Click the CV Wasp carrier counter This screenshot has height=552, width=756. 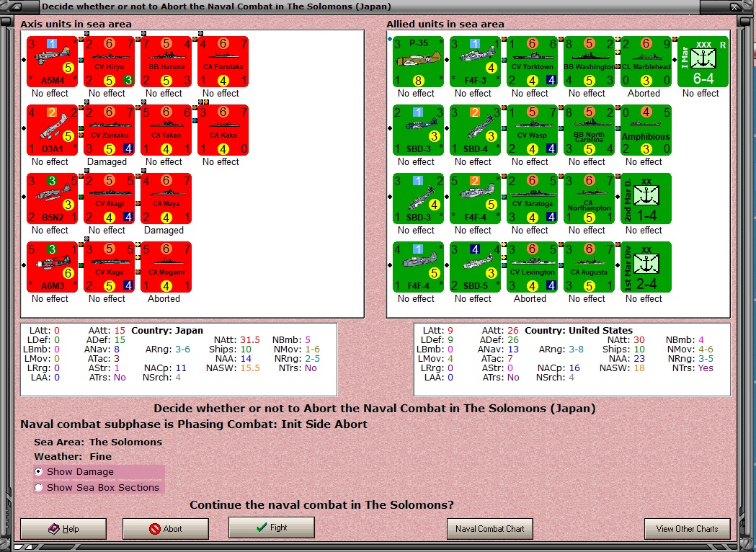click(x=533, y=130)
